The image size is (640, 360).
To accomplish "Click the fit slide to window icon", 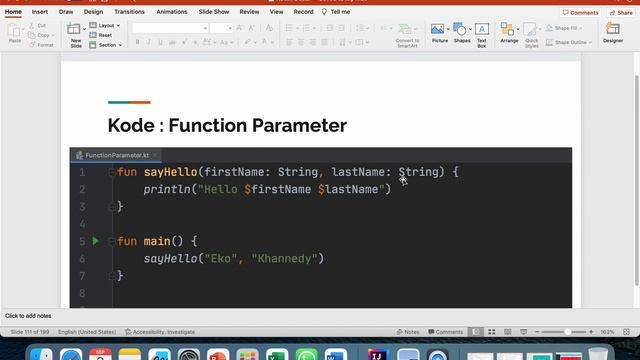I will (x=627, y=332).
